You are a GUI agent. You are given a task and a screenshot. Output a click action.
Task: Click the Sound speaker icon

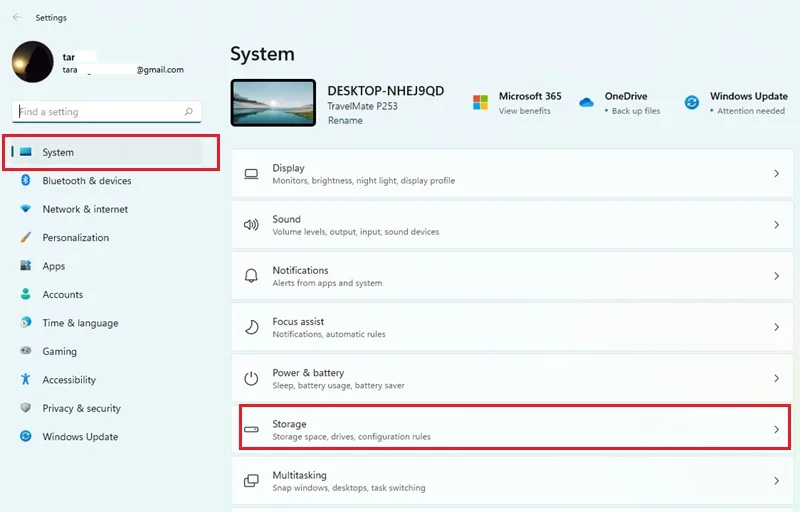[x=251, y=225]
